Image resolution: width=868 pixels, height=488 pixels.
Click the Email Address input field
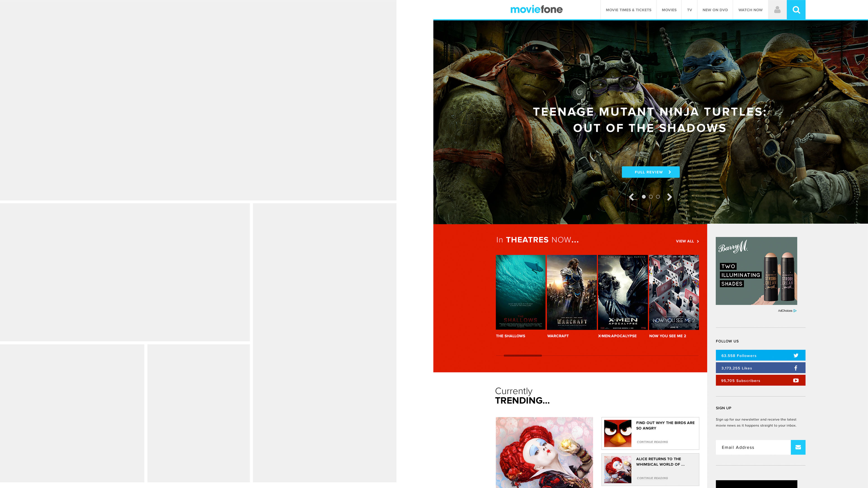click(x=752, y=447)
